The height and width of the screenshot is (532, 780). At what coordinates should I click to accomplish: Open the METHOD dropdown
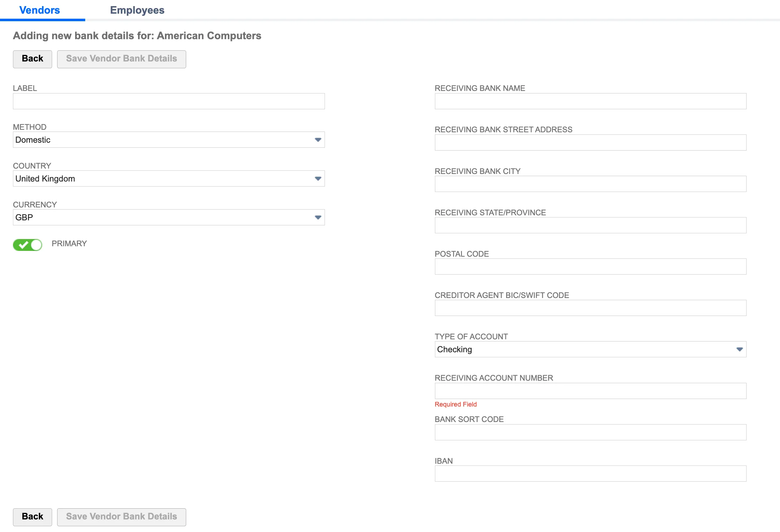coord(169,140)
